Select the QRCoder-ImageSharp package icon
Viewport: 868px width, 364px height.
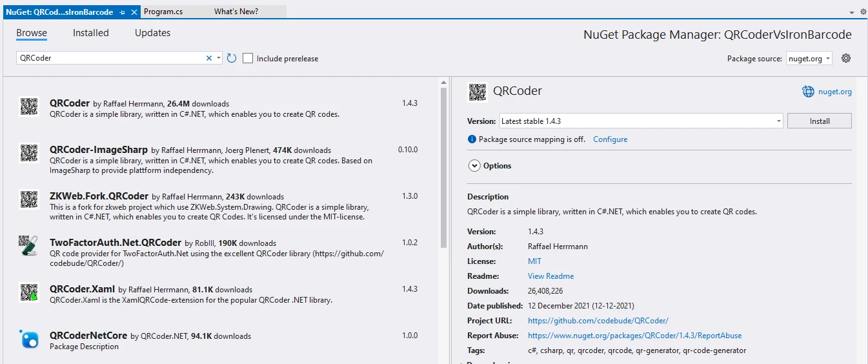29,153
